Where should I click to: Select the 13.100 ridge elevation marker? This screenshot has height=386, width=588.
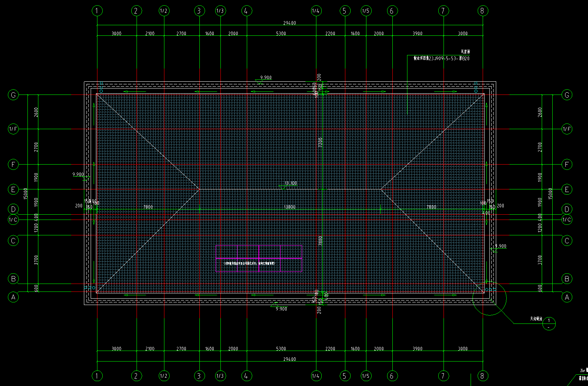[x=290, y=183]
